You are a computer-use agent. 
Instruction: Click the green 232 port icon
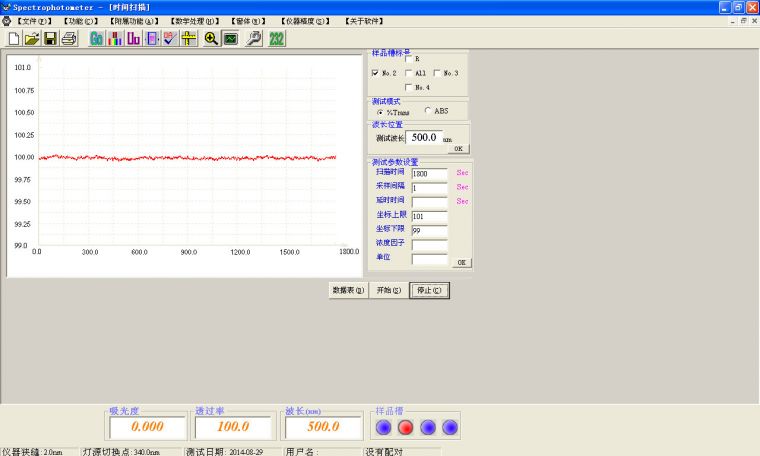pyautogui.click(x=278, y=38)
